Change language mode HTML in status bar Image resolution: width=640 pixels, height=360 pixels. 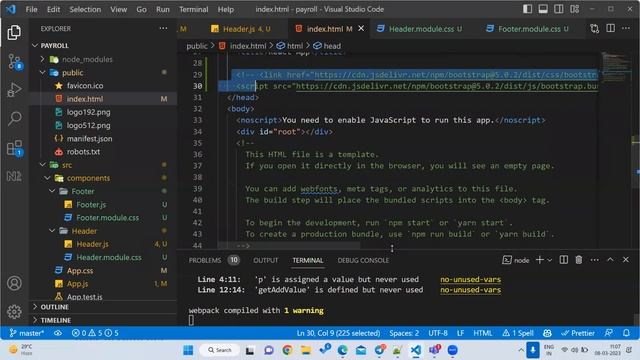tap(483, 333)
